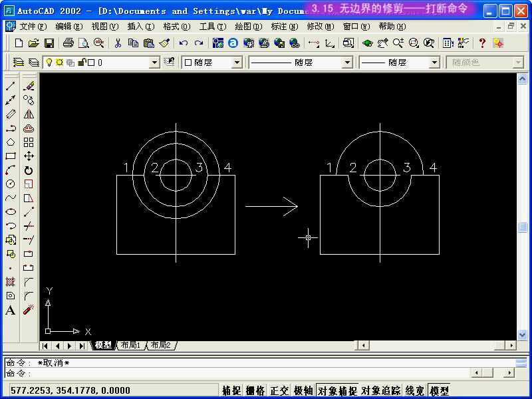The height and width of the screenshot is (399, 532).
Task: Switch to the 布局1 layout tab
Action: tap(131, 345)
